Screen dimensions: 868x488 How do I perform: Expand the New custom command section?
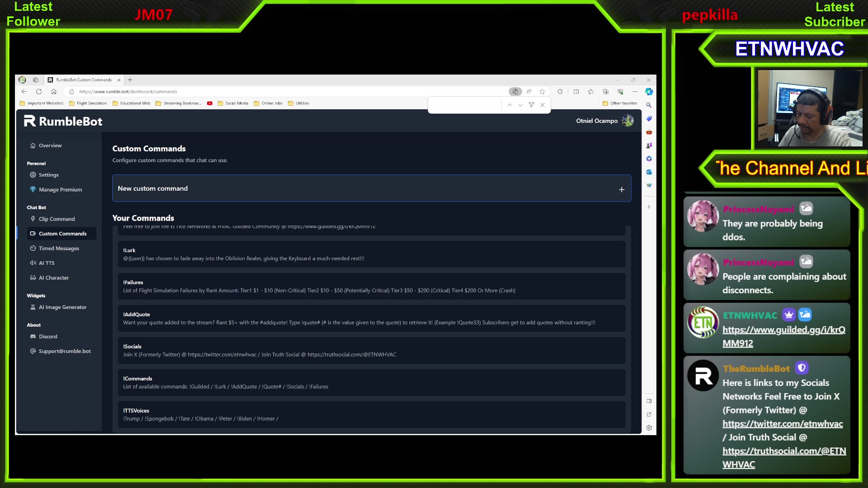click(622, 188)
